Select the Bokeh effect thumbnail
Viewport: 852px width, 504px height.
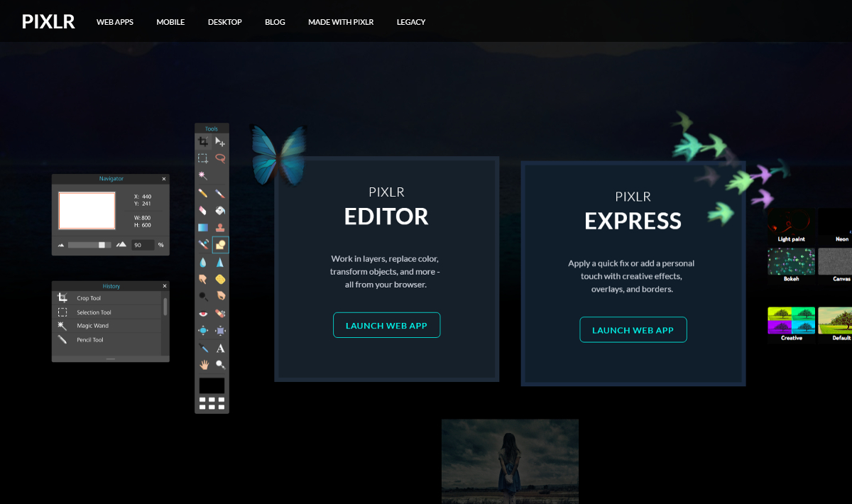point(791,262)
